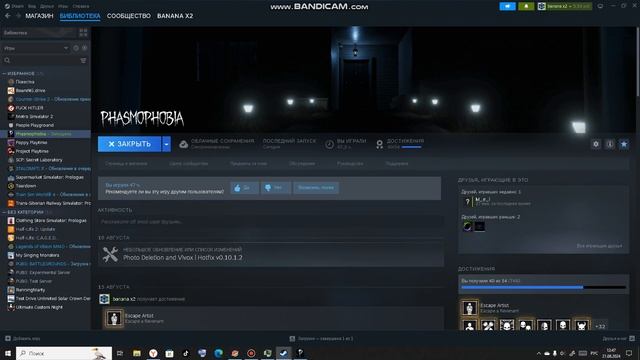Go back with the left arrow navigation icon

tap(7, 16)
